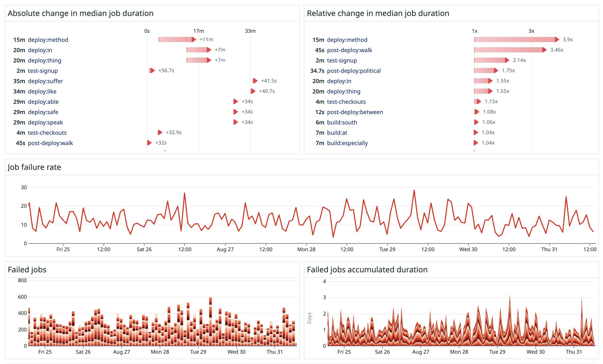Open the test-checkouts job from the relative change panel
The width and height of the screenshot is (603, 364).
(x=346, y=101)
